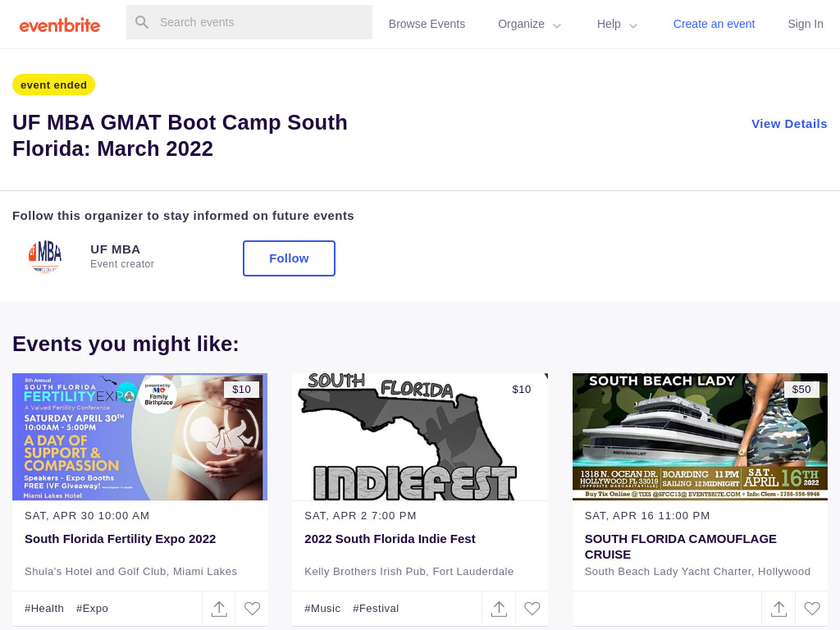
Task: Click South Beach Lady Yacht Charter location
Action: [x=697, y=572]
